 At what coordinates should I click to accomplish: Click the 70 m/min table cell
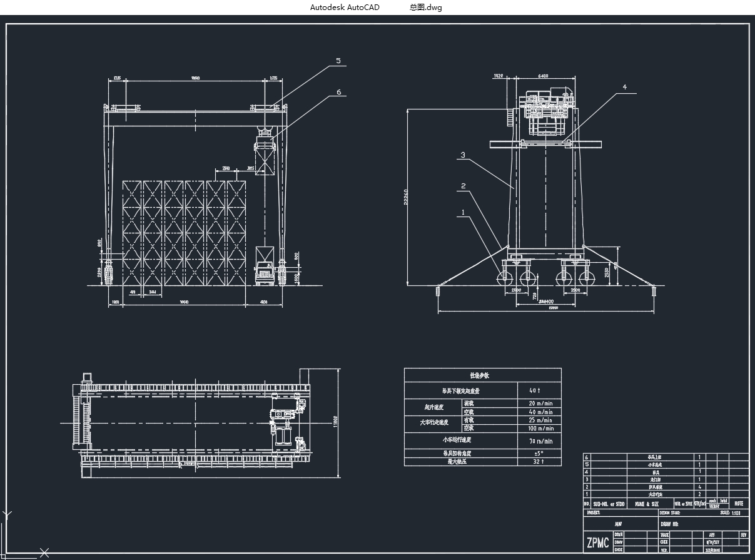(540, 441)
